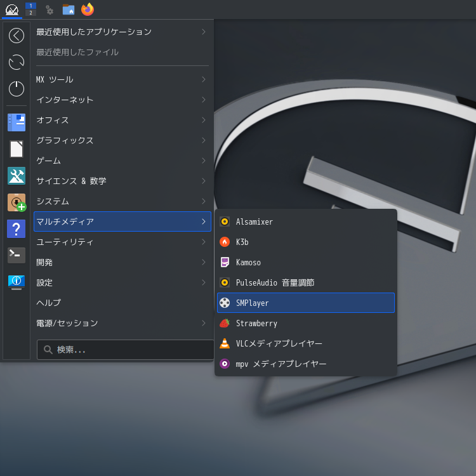Launch Strawberry music player entry
The image size is (476, 476).
coord(306,323)
